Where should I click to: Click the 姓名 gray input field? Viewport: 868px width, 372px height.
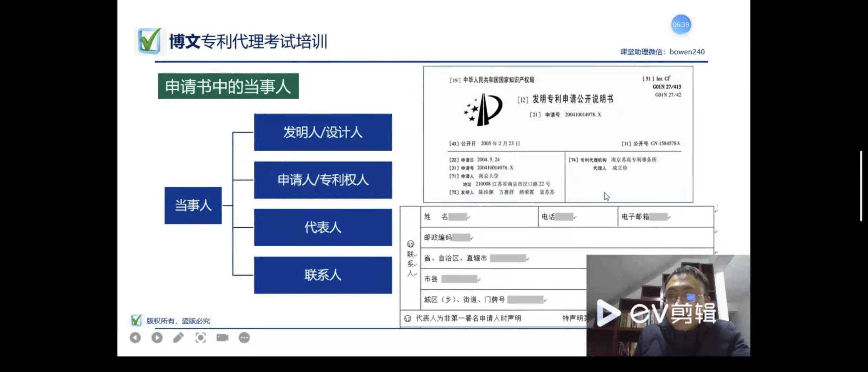click(x=458, y=217)
